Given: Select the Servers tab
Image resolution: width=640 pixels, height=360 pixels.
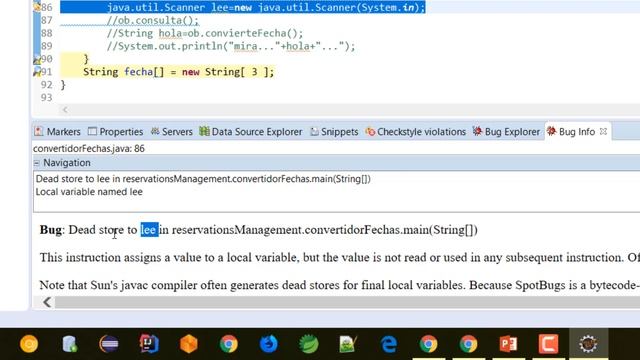Looking at the screenshot, I should (171, 132).
